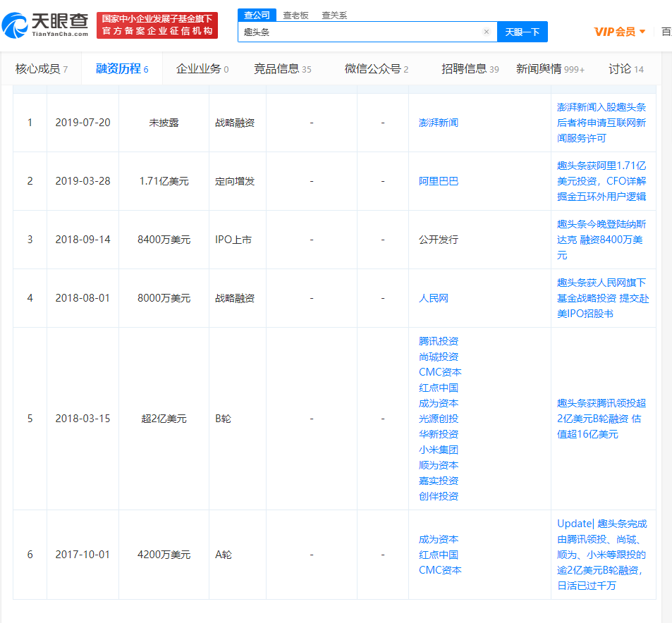
Task: Click the TianYanCha logo
Action: [45, 25]
